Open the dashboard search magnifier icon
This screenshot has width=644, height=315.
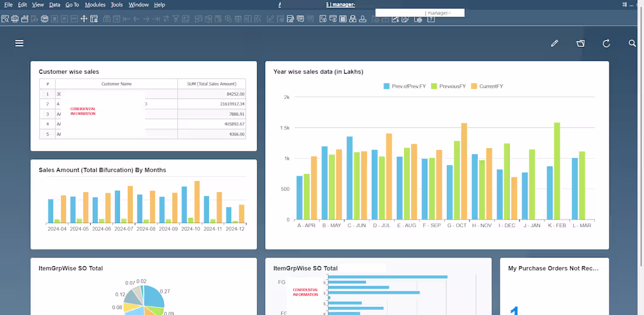tap(632, 43)
